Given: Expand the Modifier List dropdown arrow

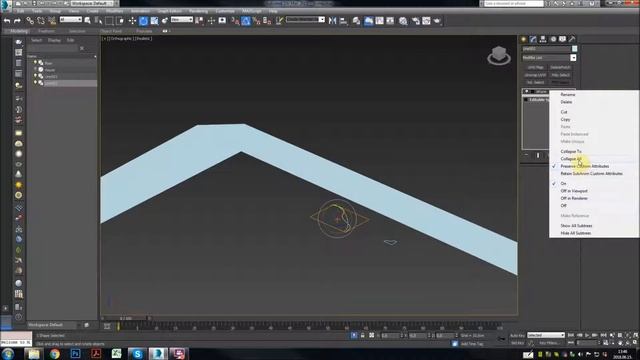Looking at the screenshot, I should click(x=573, y=58).
